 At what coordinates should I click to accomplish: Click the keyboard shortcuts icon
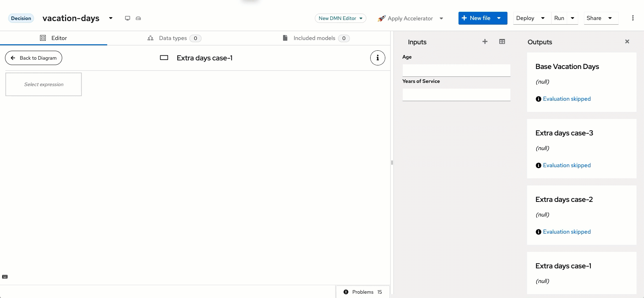click(x=5, y=277)
